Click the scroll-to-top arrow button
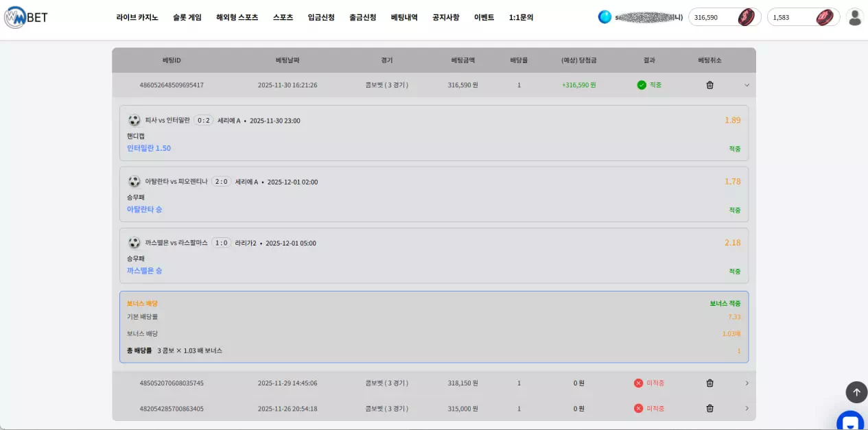This screenshot has width=868, height=430. [x=856, y=392]
